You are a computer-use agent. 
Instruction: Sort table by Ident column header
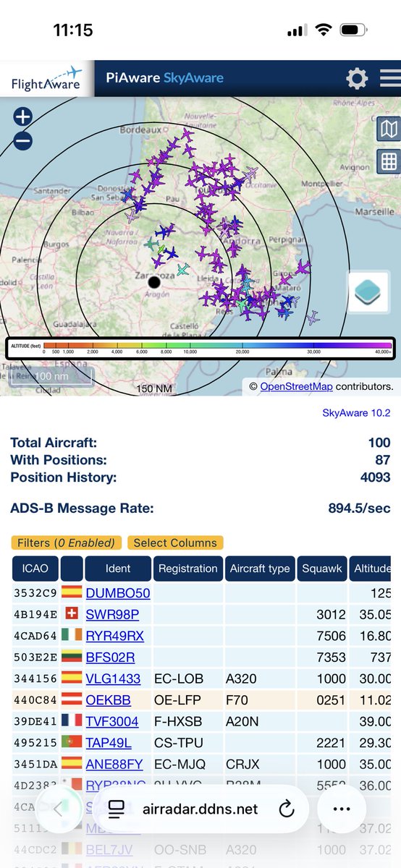118,569
